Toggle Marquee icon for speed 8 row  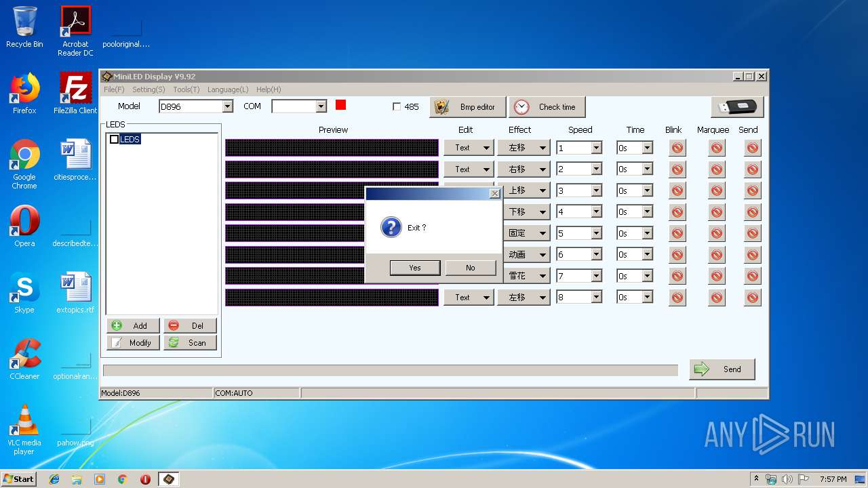[x=717, y=297]
